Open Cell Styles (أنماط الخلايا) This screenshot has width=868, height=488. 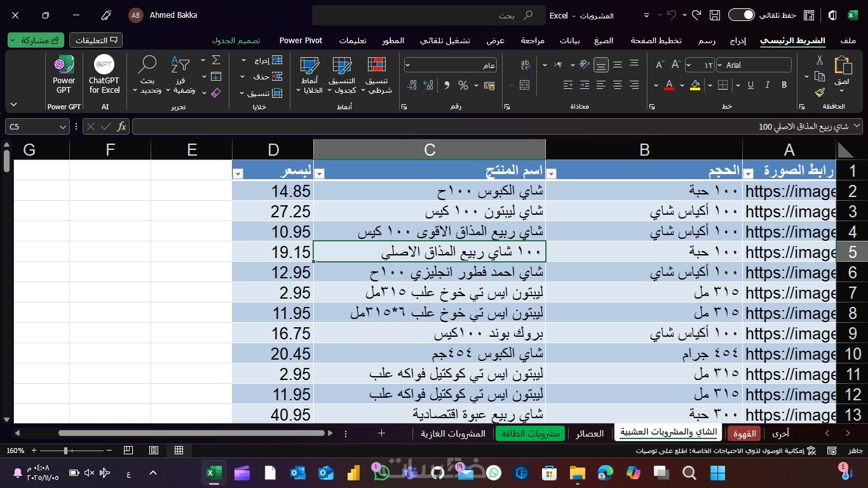[x=310, y=75]
